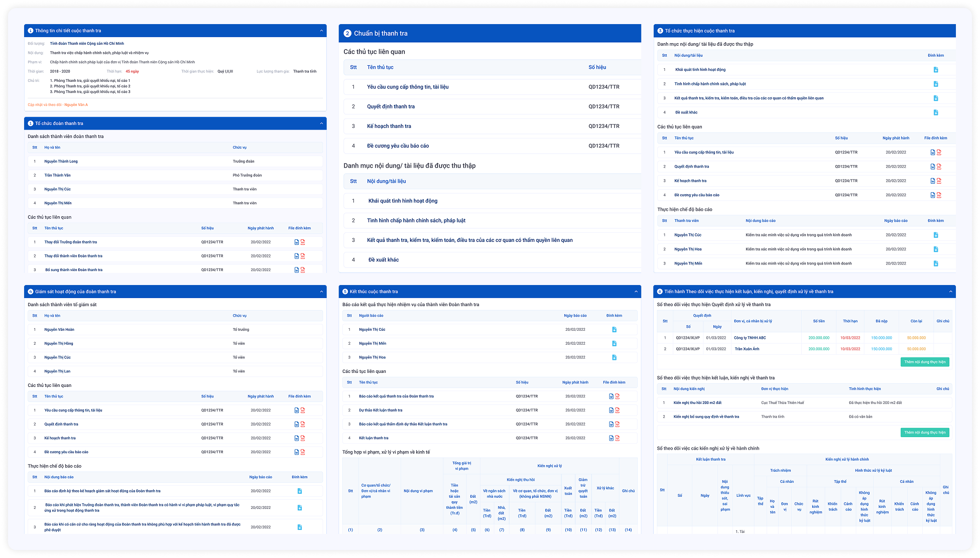
Task: Open Word file of 'Kế hoạch thanh tra' in Giám sát panel
Action: click(x=296, y=438)
